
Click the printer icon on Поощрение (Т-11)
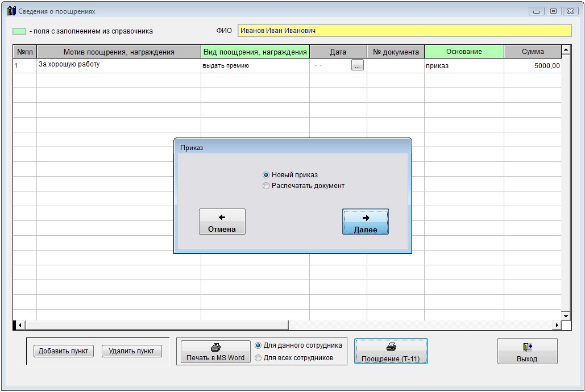click(x=391, y=347)
